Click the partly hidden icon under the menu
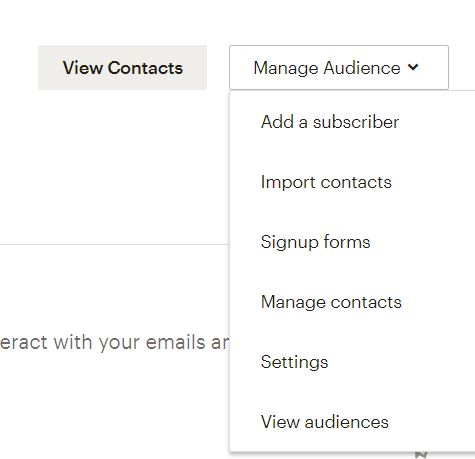The height and width of the screenshot is (459, 475). coord(421,455)
